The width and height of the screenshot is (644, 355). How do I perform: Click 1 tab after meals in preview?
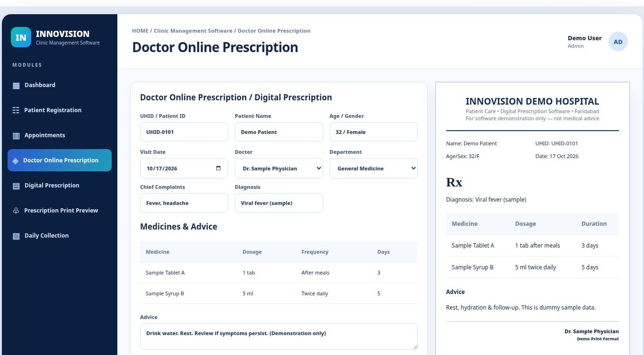pos(538,246)
